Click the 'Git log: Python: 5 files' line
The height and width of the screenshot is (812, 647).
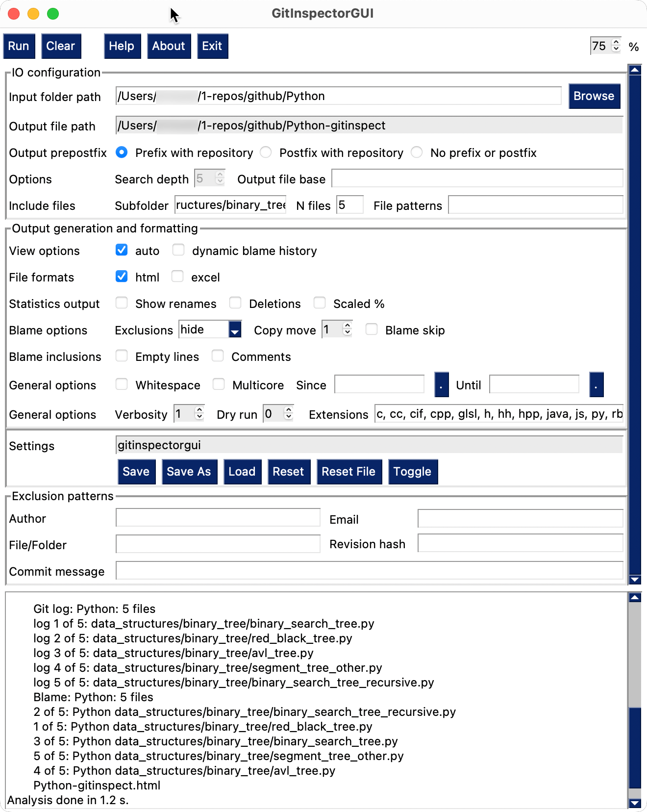point(95,609)
